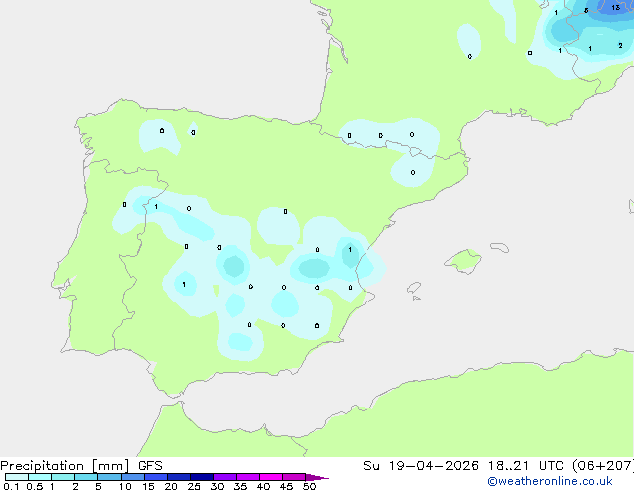Click the above-50 mm arrow legend tip
634x490 pixels.
[x=317, y=477]
